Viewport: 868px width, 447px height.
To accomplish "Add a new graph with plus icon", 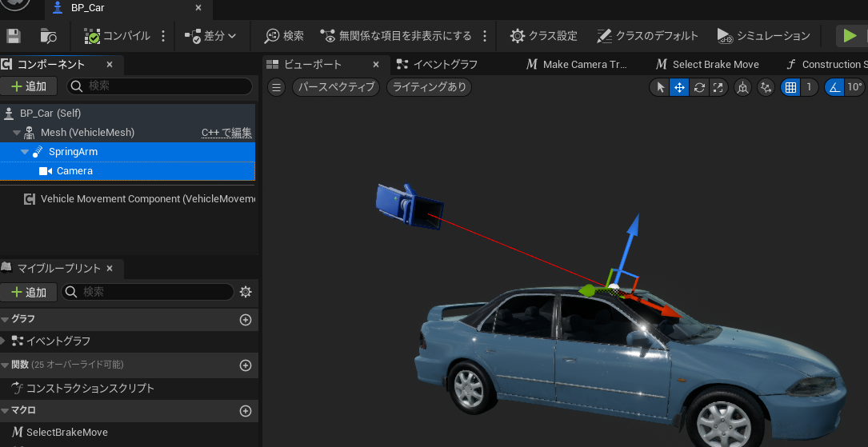I will [246, 320].
